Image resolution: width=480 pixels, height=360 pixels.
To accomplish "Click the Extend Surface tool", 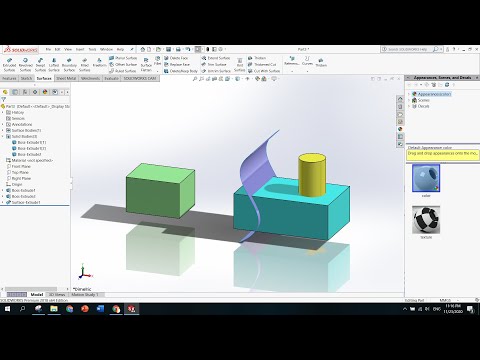I will pos(216,58).
